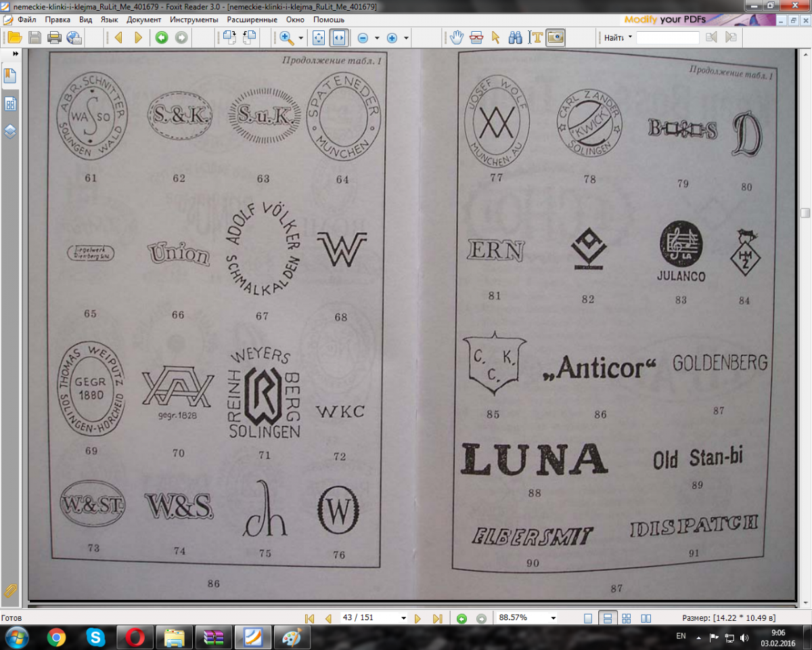Open the Zoom tool dropdown arrow
The image size is (812, 650).
click(x=301, y=39)
